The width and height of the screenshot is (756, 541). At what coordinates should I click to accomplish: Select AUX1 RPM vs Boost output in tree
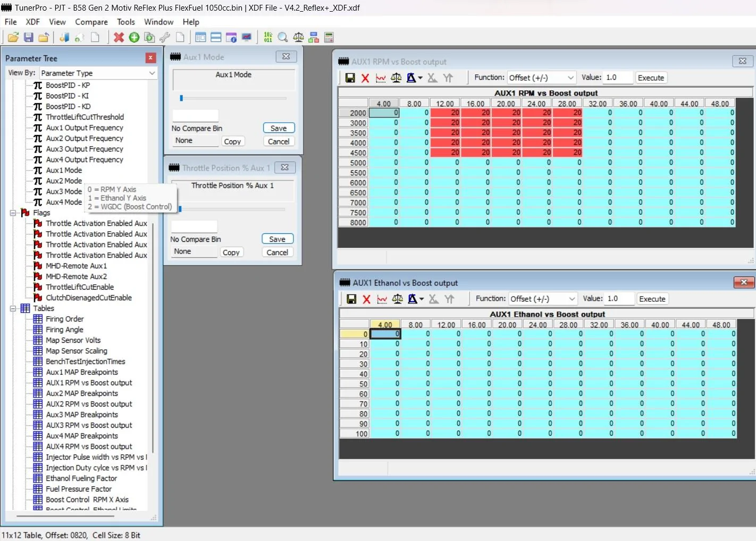[x=89, y=383]
